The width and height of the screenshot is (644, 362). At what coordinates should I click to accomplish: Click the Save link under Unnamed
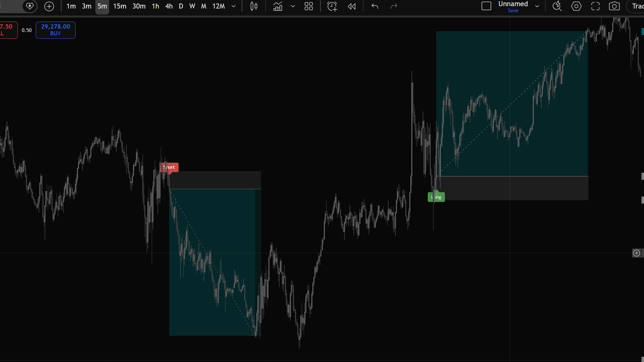513,11
